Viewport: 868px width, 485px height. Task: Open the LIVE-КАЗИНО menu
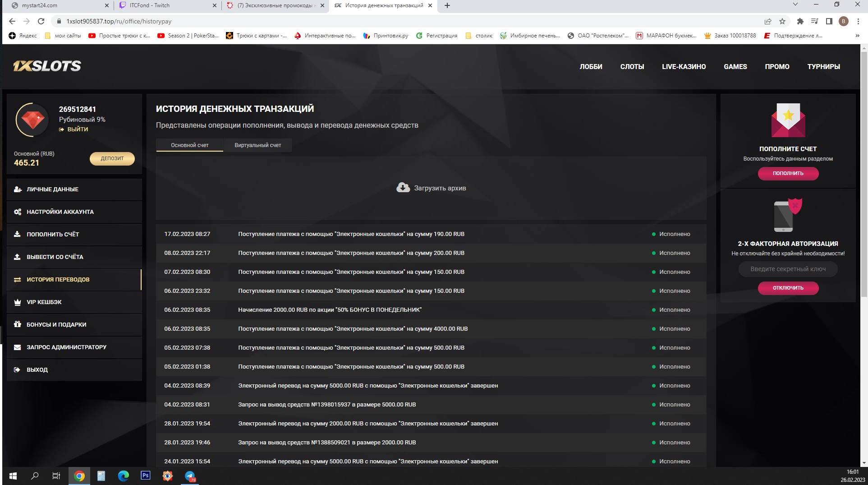click(x=684, y=66)
